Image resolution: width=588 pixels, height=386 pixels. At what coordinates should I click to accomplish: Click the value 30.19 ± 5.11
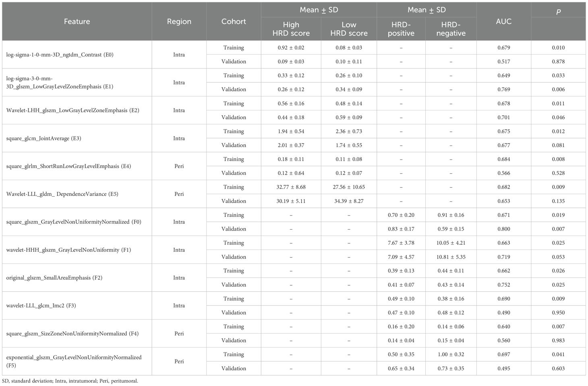(x=291, y=201)
